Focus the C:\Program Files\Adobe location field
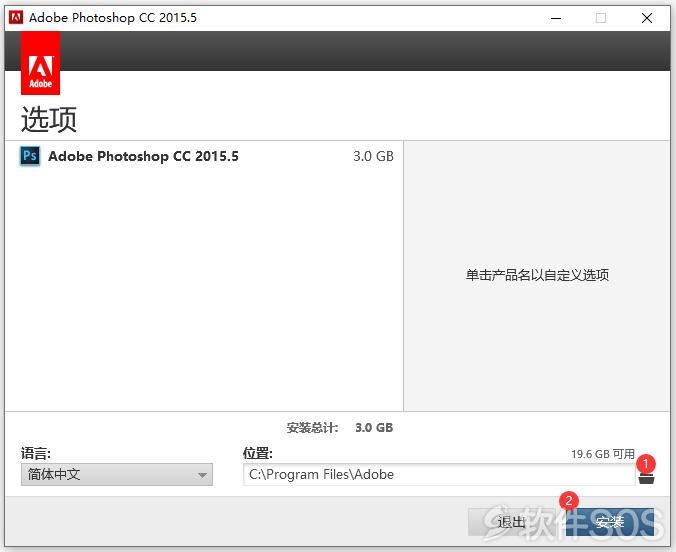Image resolution: width=676 pixels, height=552 pixels. [439, 474]
